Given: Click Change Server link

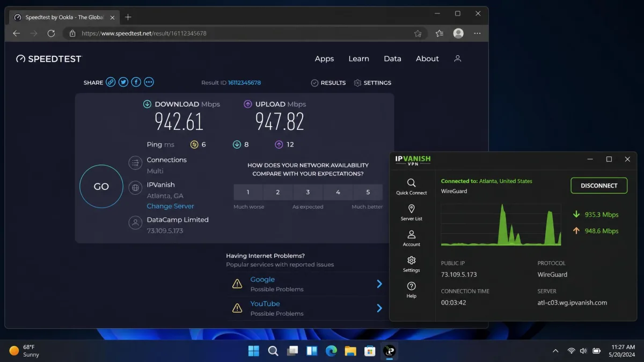Looking at the screenshot, I should (x=171, y=206).
